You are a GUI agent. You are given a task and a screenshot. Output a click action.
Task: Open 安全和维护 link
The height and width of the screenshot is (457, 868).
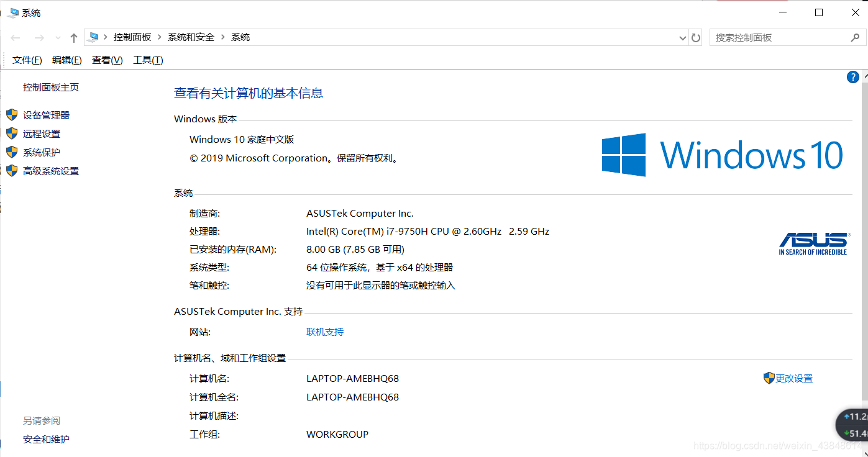coord(47,439)
